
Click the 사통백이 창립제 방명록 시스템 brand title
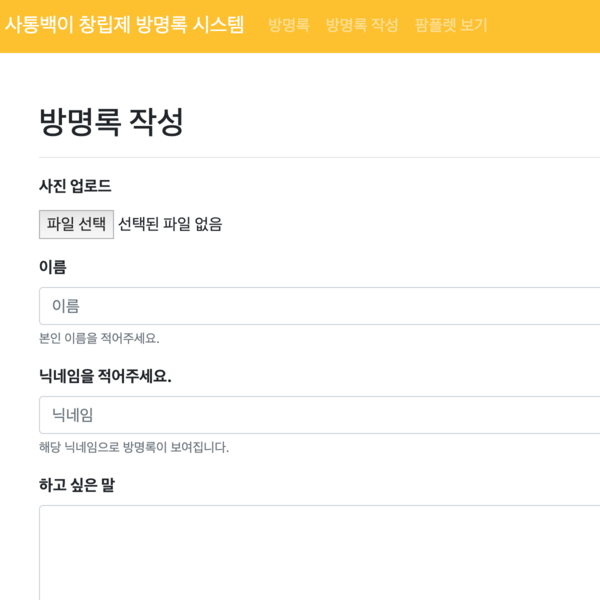point(124,25)
